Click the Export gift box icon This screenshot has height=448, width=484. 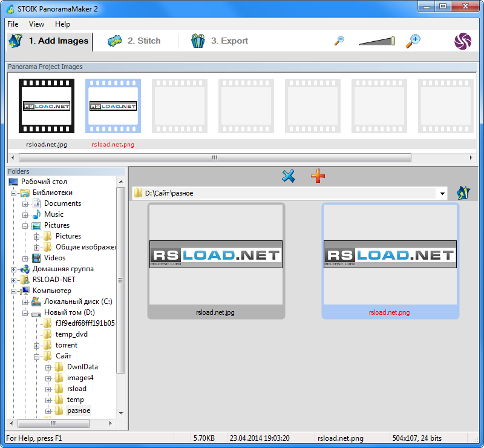[x=198, y=41]
